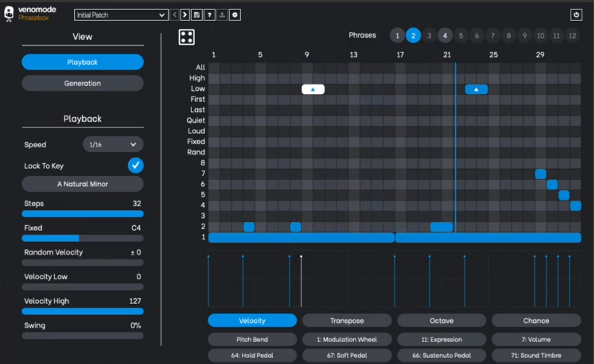Select phrase slot 8

(509, 35)
